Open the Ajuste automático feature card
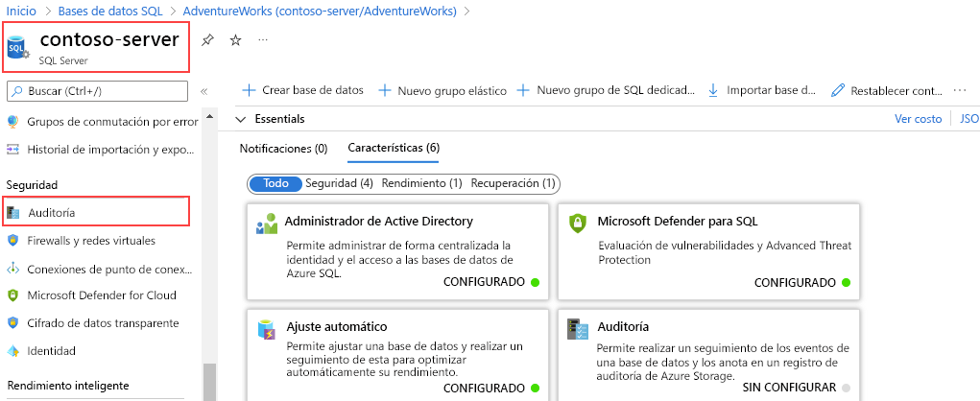980x401 pixels. tap(397, 355)
